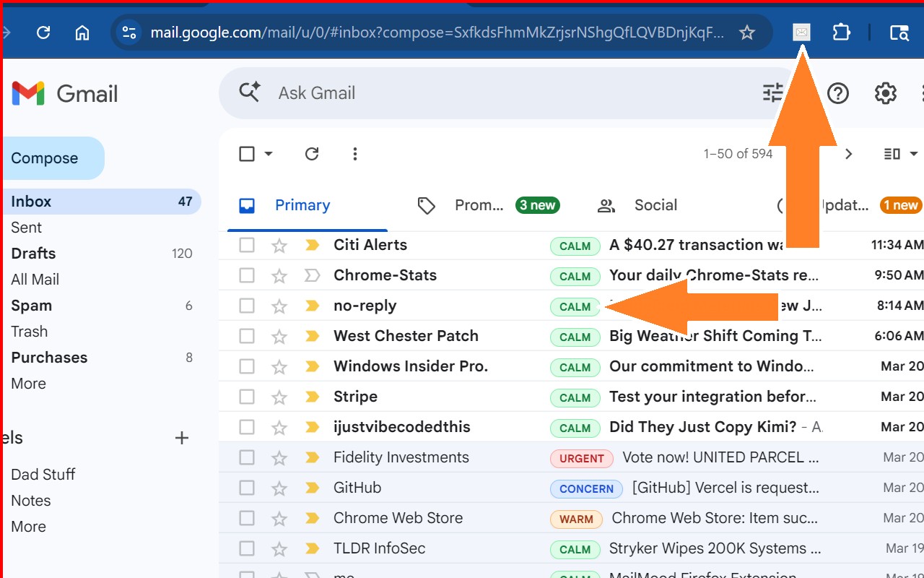Refresh the inbox message list
The image size is (924, 578).
[312, 154]
